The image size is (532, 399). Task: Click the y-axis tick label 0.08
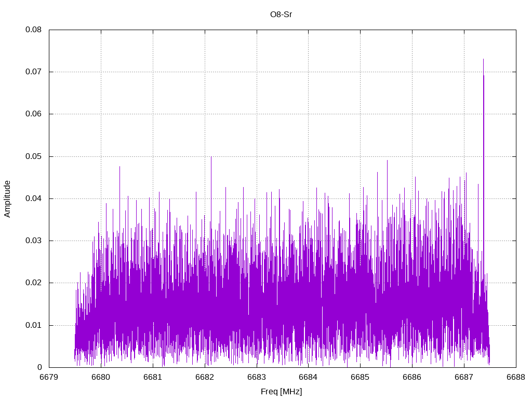tap(34, 30)
